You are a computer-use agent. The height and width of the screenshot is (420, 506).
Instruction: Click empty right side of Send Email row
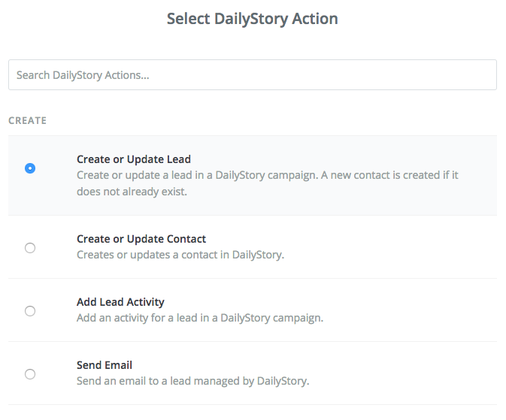(x=404, y=373)
